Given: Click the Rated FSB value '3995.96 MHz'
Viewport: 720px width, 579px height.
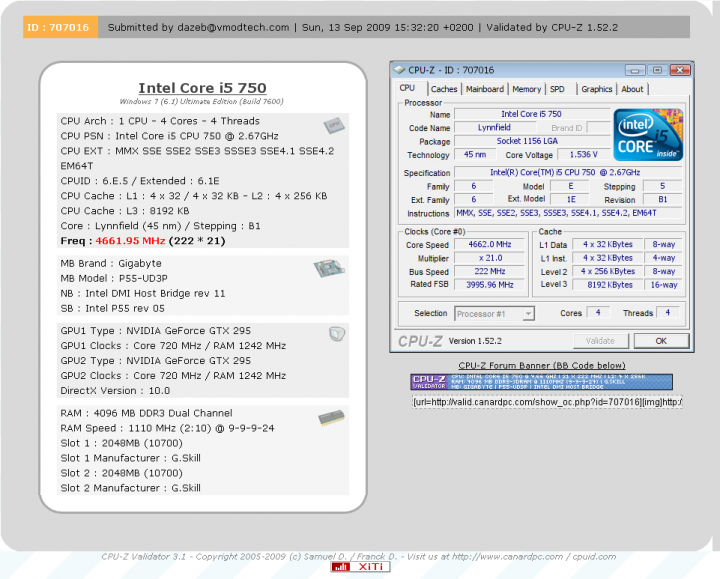Looking at the screenshot, I should (x=489, y=285).
